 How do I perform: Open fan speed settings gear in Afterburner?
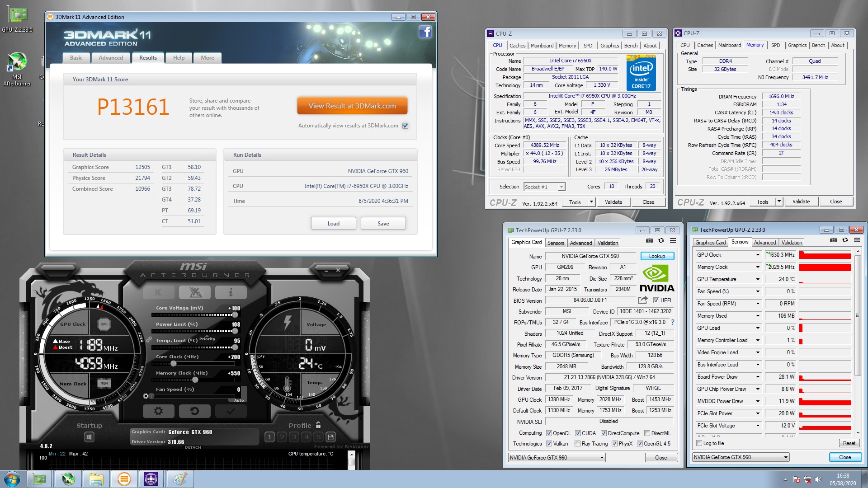click(146, 396)
